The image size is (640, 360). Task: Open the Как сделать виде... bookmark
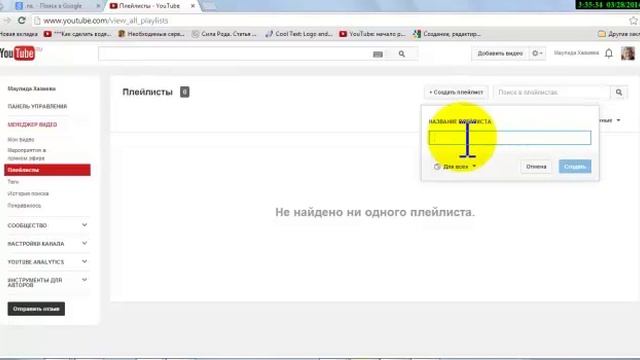click(x=78, y=34)
